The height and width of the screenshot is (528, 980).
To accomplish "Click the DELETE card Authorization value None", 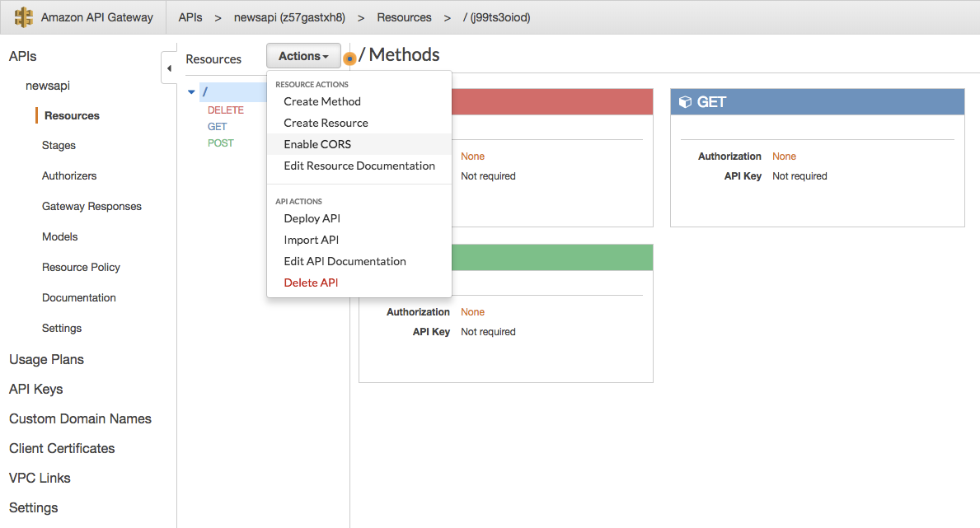I will [472, 157].
